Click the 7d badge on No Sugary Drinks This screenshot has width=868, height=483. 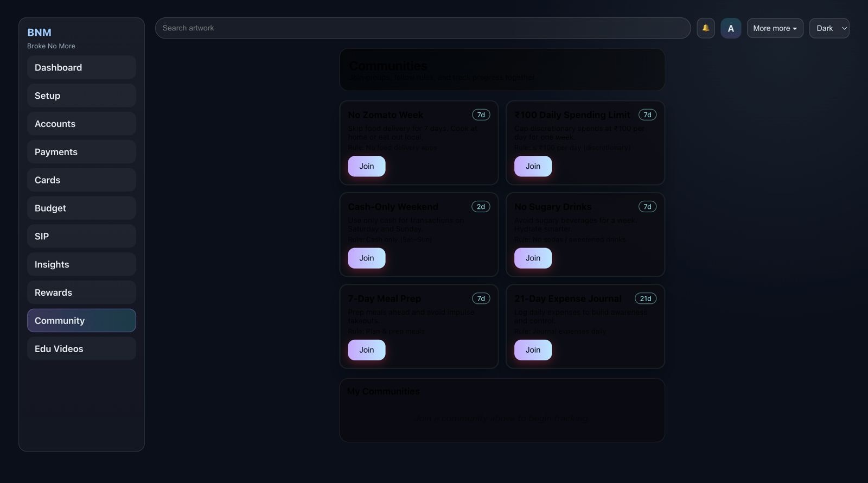(647, 207)
